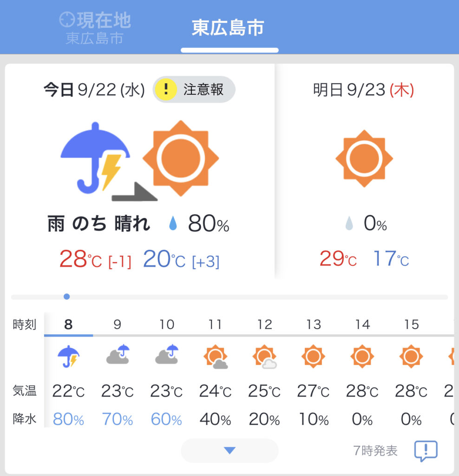Tap today's large sun icon
The width and height of the screenshot is (459, 476).
tap(180, 158)
